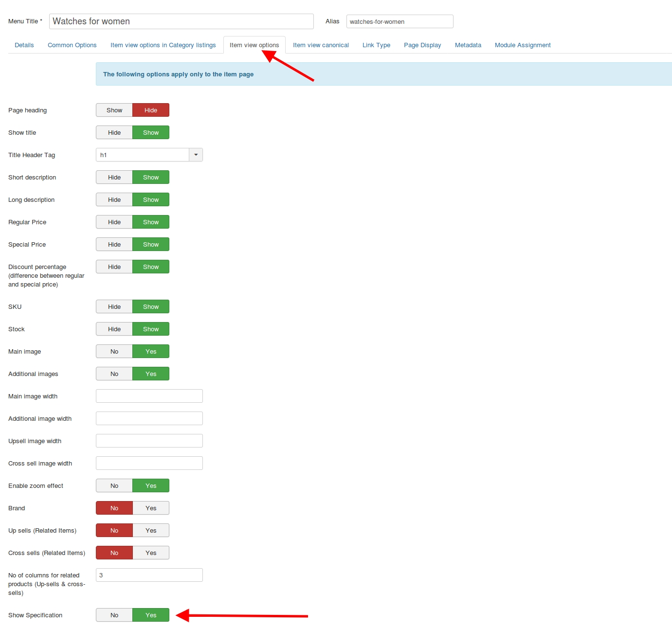Hide the Regular Price

point(114,222)
